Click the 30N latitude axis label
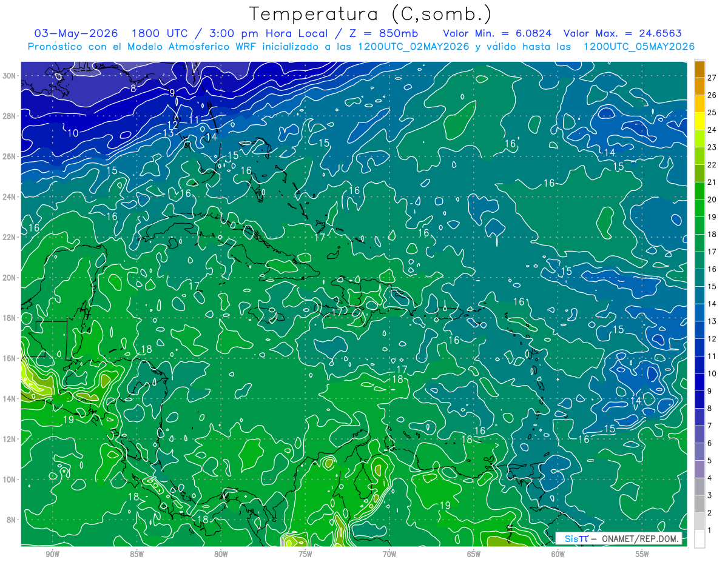The width and height of the screenshot is (728, 562). (10, 75)
